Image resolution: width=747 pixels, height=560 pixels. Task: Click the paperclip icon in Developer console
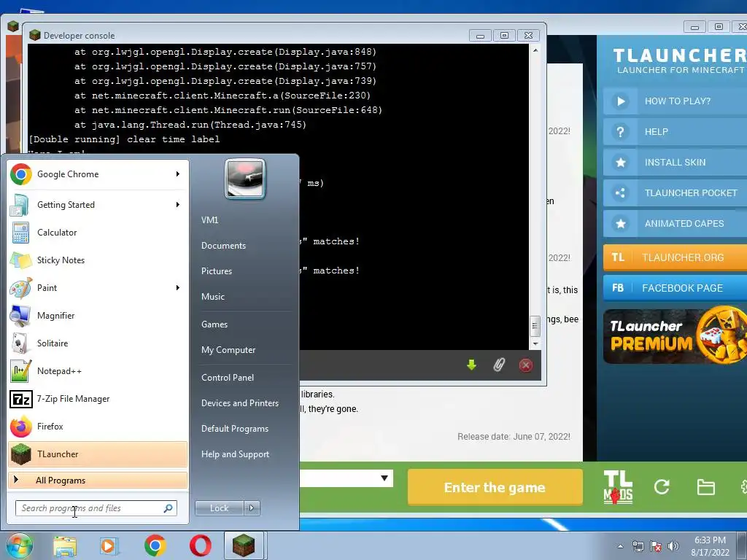(x=499, y=365)
